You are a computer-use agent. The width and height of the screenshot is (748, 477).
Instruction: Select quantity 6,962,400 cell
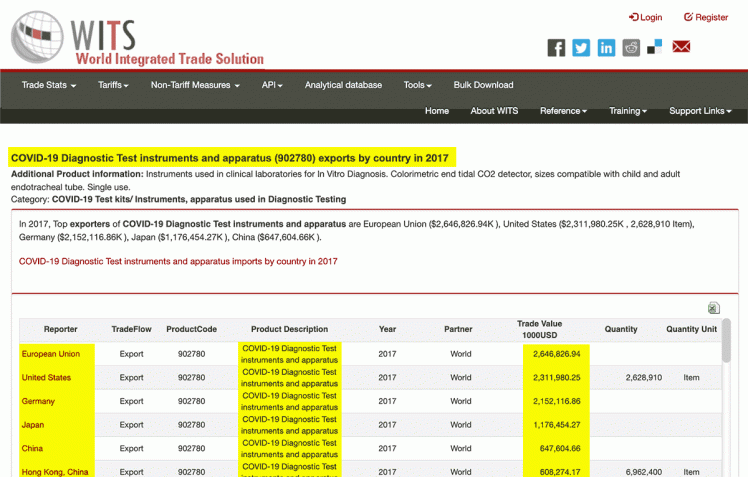click(644, 472)
